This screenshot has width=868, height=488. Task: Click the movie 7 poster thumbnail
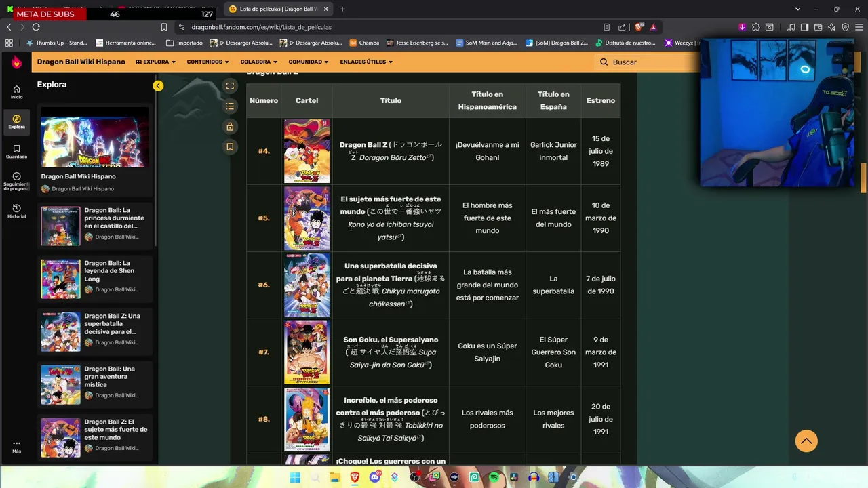pyautogui.click(x=307, y=352)
